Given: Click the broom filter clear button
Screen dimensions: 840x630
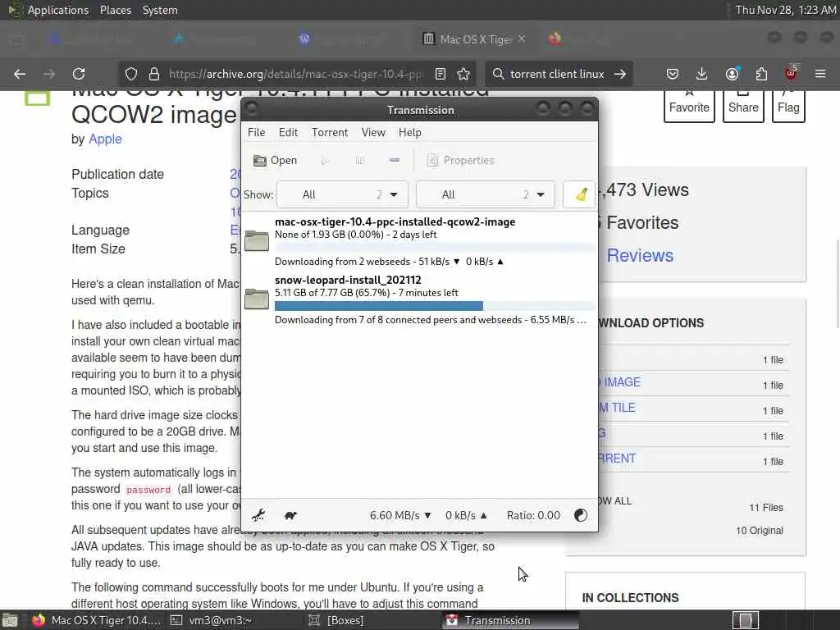Looking at the screenshot, I should [x=580, y=194].
